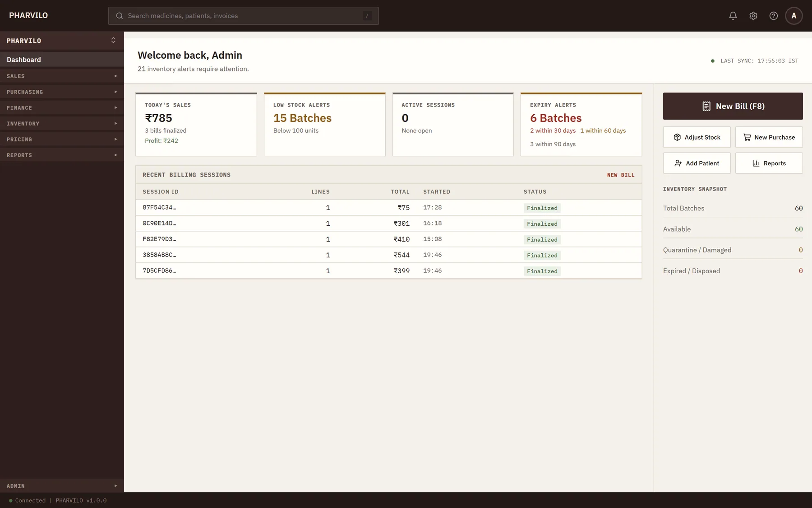The image size is (812, 508).
Task: Click the ₹544 total cell
Action: 401,255
